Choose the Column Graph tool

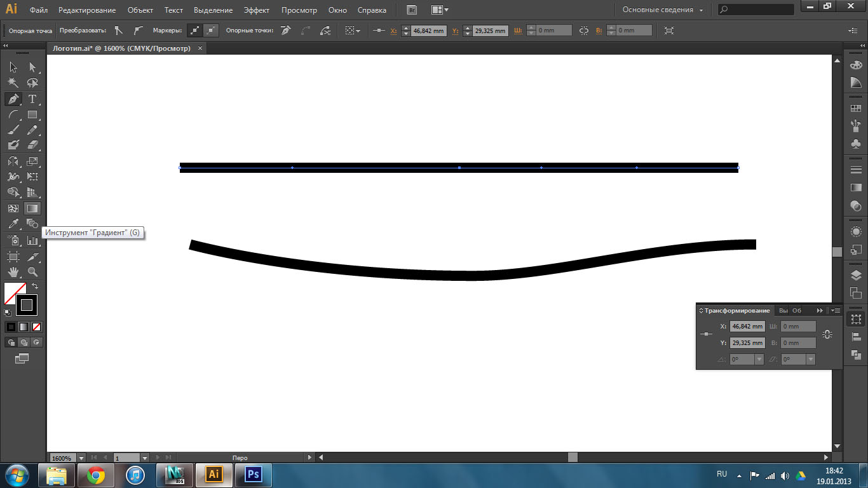coord(32,240)
